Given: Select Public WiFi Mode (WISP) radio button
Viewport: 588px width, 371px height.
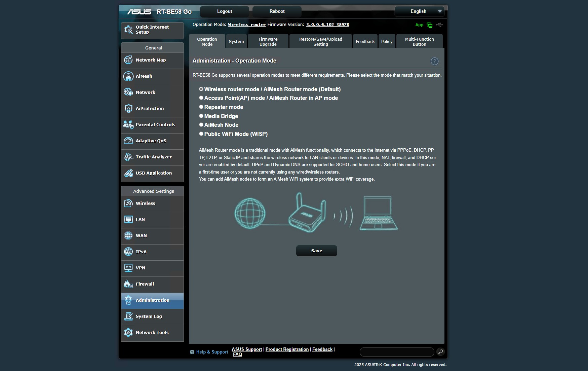Looking at the screenshot, I should tap(201, 134).
